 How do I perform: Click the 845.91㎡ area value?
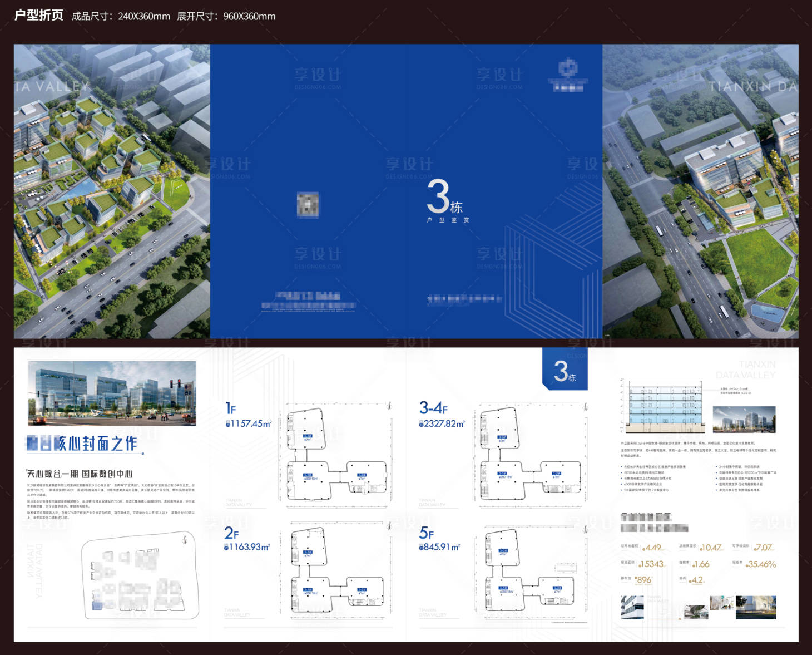(x=440, y=547)
